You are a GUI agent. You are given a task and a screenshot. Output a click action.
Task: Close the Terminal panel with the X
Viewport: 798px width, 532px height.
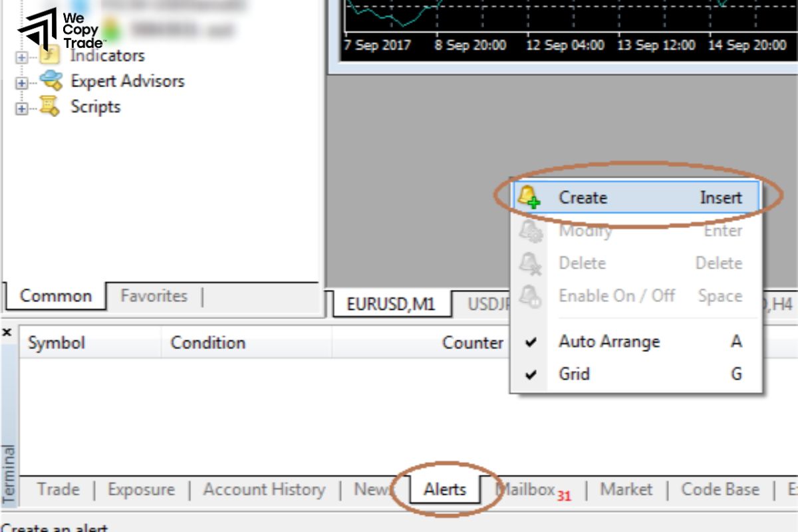click(x=7, y=332)
